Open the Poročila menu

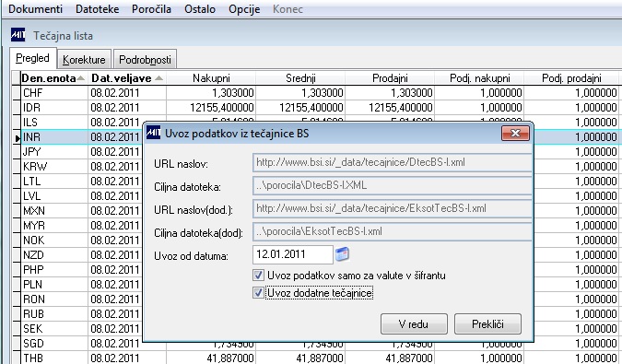pyautogui.click(x=151, y=9)
